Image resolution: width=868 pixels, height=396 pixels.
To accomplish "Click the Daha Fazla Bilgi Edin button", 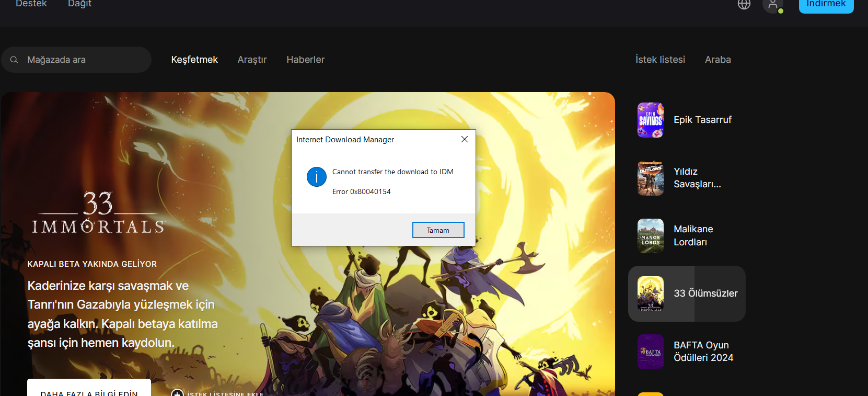I will click(x=89, y=388).
